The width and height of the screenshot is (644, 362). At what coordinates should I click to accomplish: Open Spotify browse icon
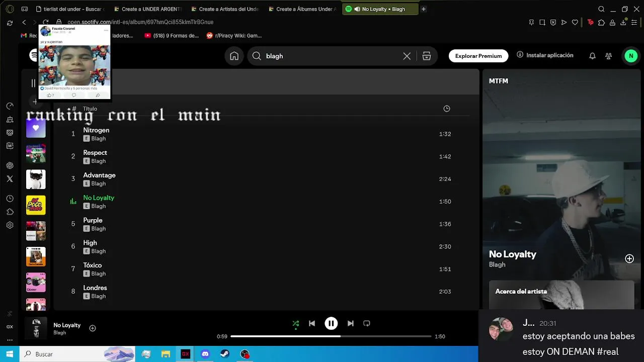tap(427, 56)
